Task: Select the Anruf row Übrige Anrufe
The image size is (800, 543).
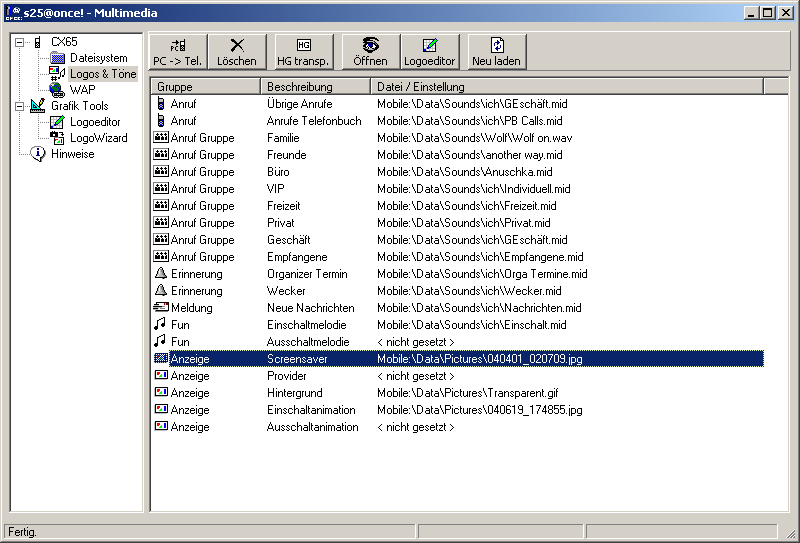Action: pyautogui.click(x=457, y=104)
